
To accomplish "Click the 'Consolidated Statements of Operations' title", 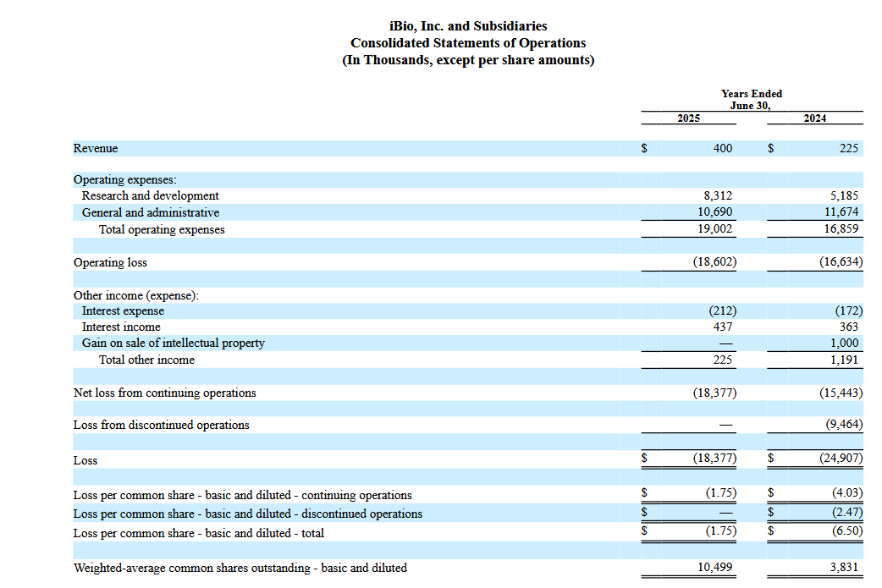I will [468, 43].
